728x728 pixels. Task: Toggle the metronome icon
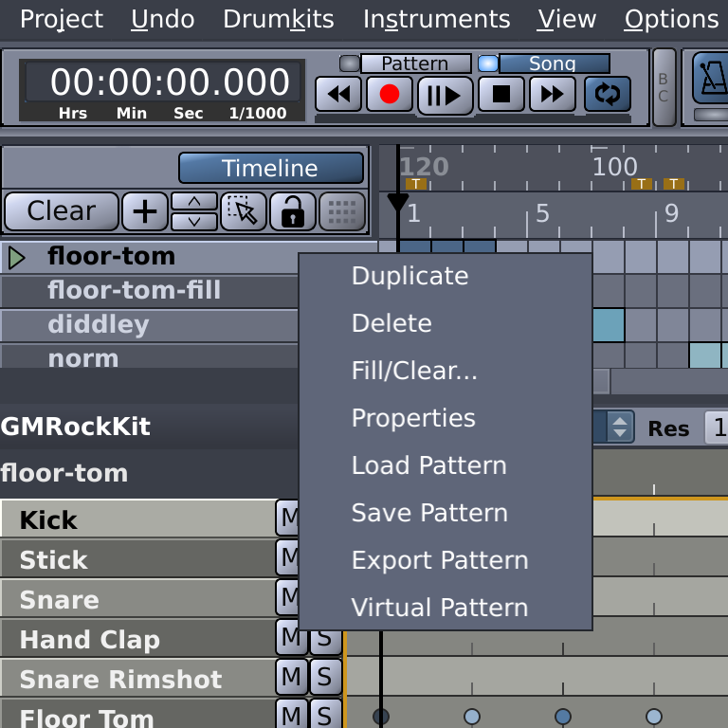coord(710,78)
